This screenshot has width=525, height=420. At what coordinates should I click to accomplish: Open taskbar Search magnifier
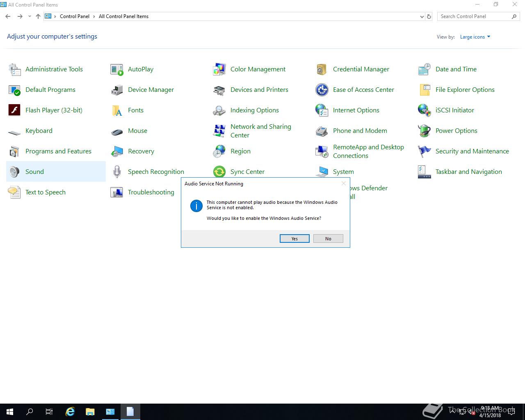click(x=30, y=412)
